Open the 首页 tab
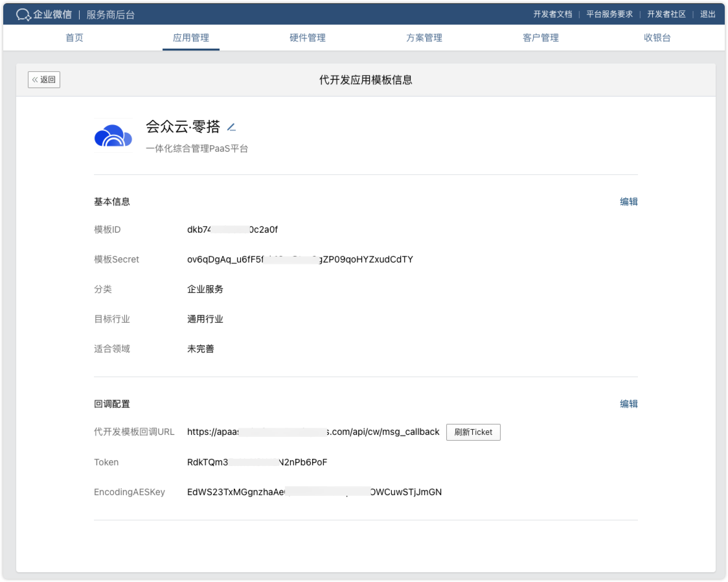 point(74,38)
